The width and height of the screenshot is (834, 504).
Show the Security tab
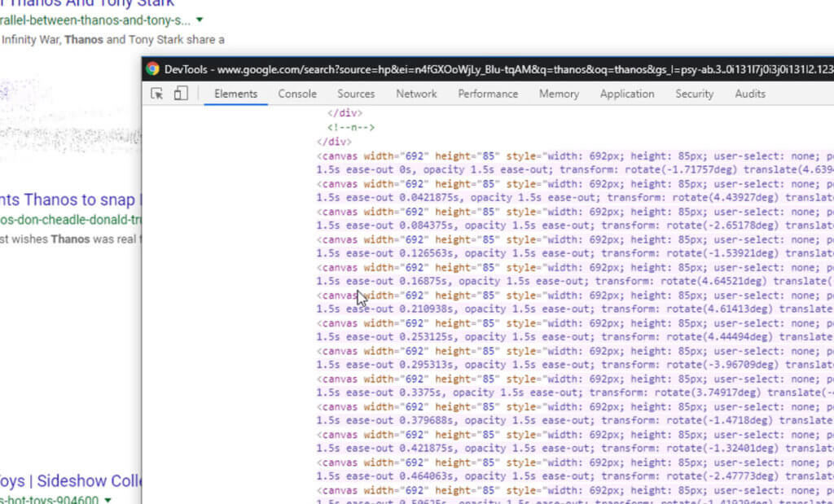click(x=695, y=94)
